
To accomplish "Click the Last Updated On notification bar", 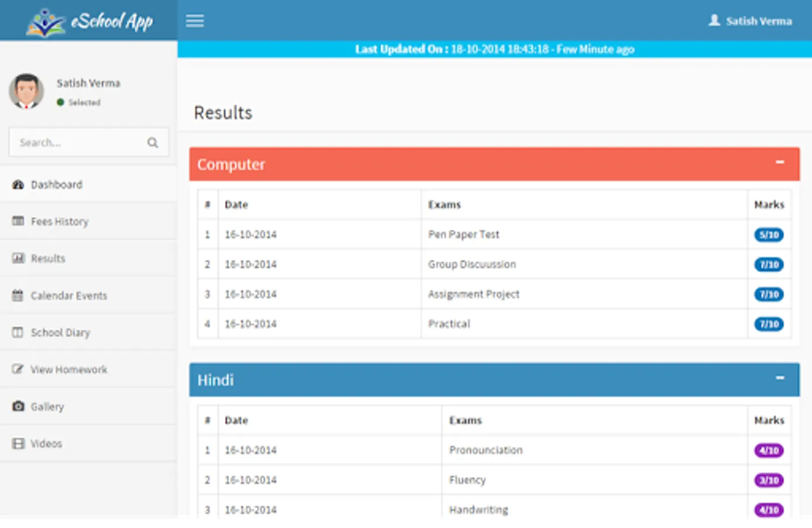I will (494, 49).
